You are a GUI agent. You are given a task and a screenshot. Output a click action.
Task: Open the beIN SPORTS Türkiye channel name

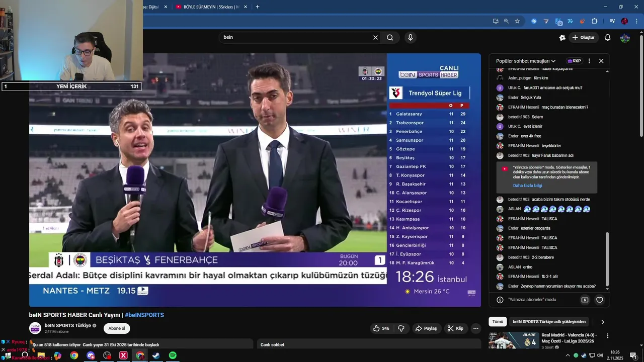pyautogui.click(x=68, y=325)
